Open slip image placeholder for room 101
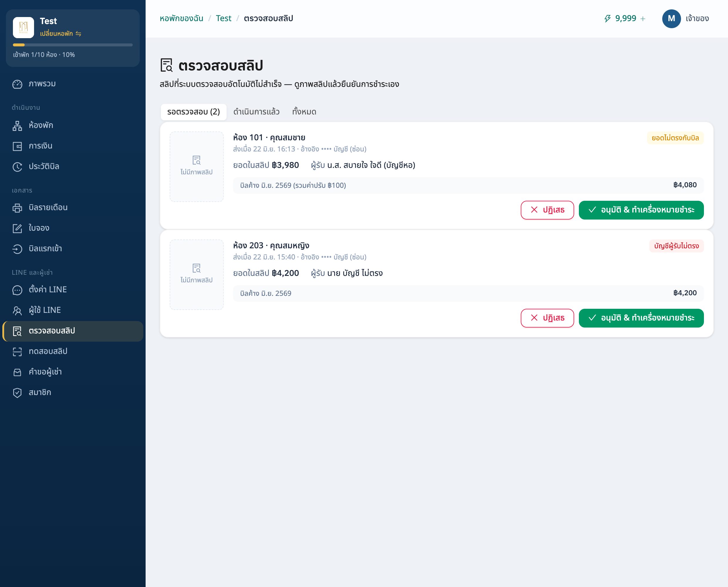 click(x=196, y=167)
